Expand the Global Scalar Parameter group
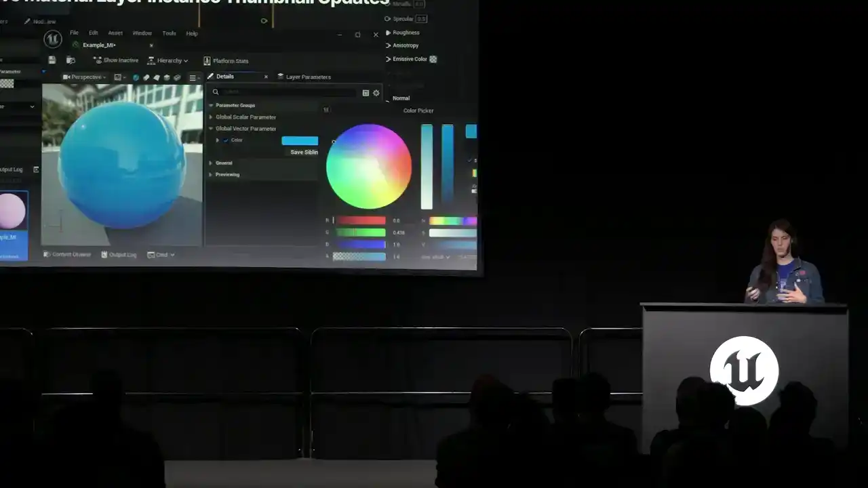Screen dimensions: 868x488 [211, 117]
